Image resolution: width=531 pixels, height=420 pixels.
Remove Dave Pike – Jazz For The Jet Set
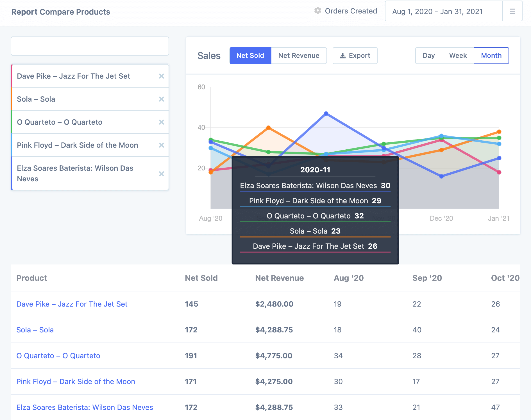coord(161,76)
